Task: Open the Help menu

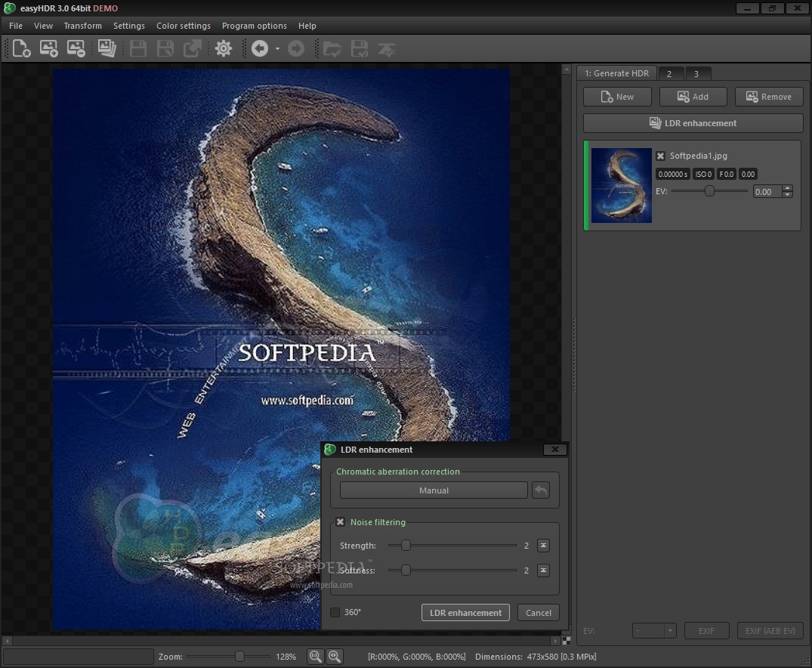Action: (307, 26)
